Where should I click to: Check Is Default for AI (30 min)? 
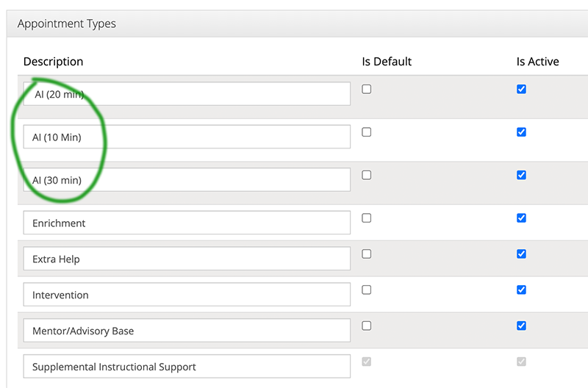click(x=366, y=175)
